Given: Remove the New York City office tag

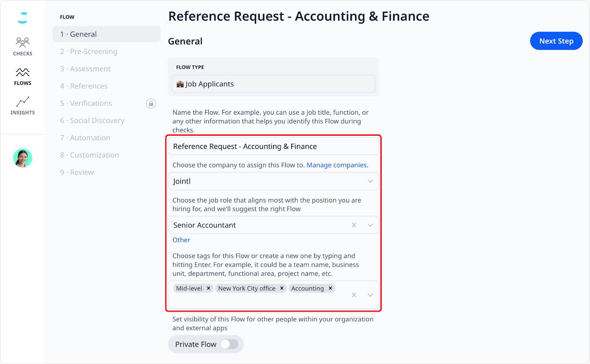Looking at the screenshot, I should coord(282,288).
